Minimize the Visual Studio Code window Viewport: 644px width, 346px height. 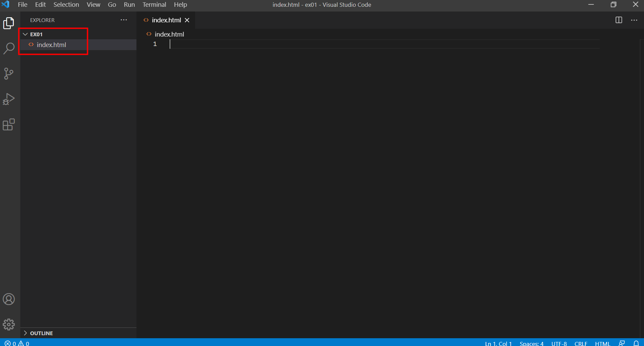point(591,5)
